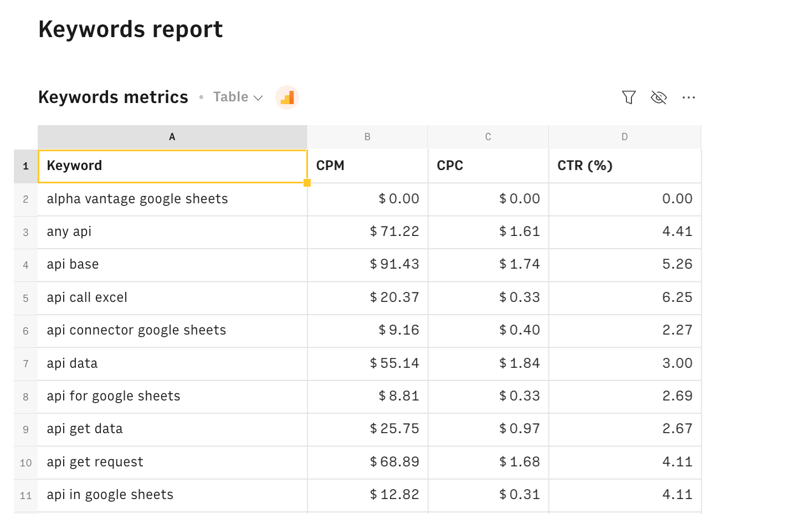The width and height of the screenshot is (812, 514).
Task: Select column A header
Action: tap(172, 137)
